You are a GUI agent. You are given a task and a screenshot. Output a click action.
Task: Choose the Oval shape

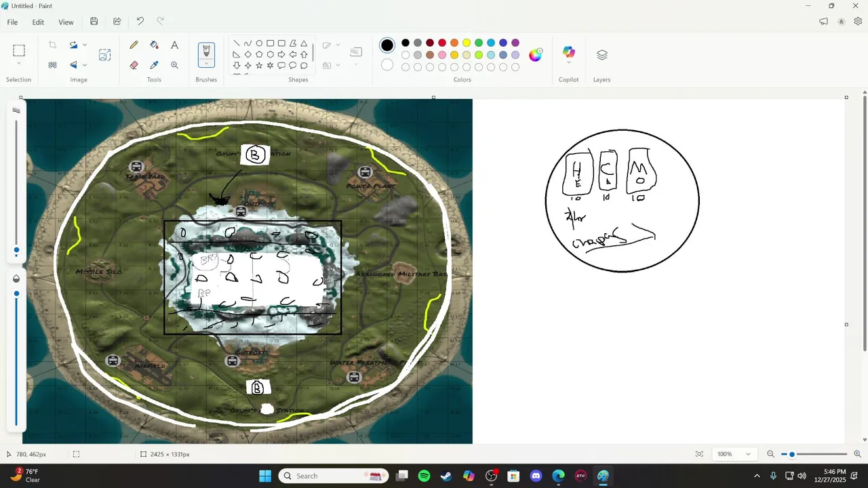click(259, 43)
